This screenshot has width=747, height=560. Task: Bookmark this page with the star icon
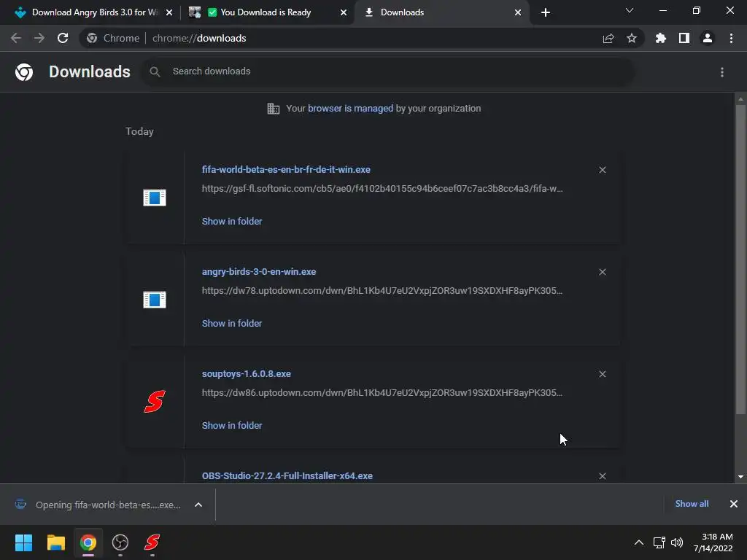click(632, 38)
